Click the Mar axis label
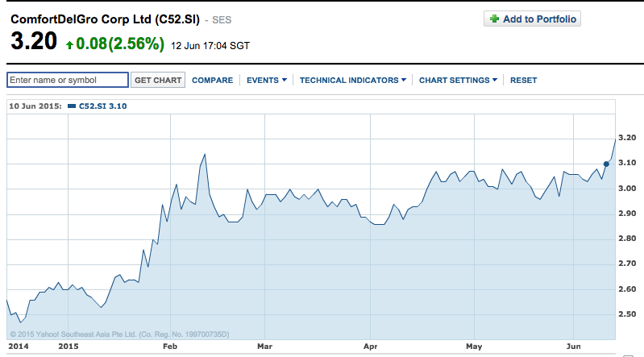This screenshot has height=357, width=644. click(x=265, y=347)
